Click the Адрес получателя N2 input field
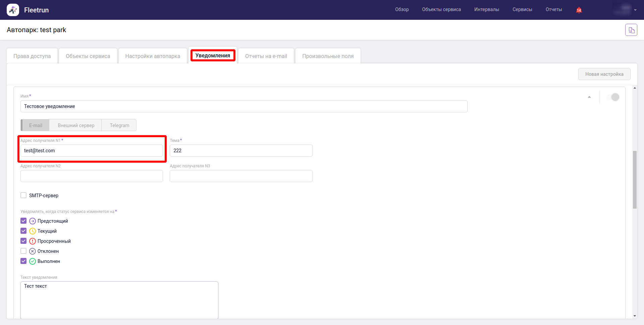Image resolution: width=644 pixels, height=325 pixels. (x=92, y=176)
